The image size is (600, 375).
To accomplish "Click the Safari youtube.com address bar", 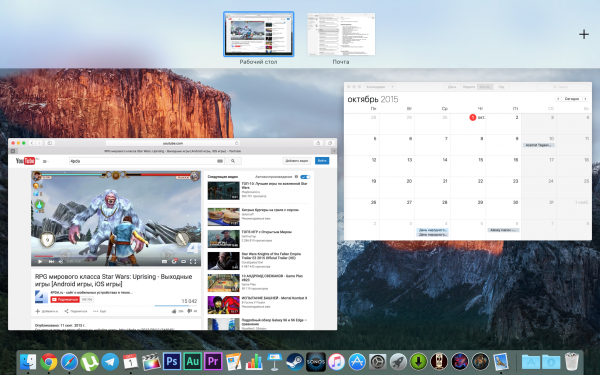I will (173, 143).
